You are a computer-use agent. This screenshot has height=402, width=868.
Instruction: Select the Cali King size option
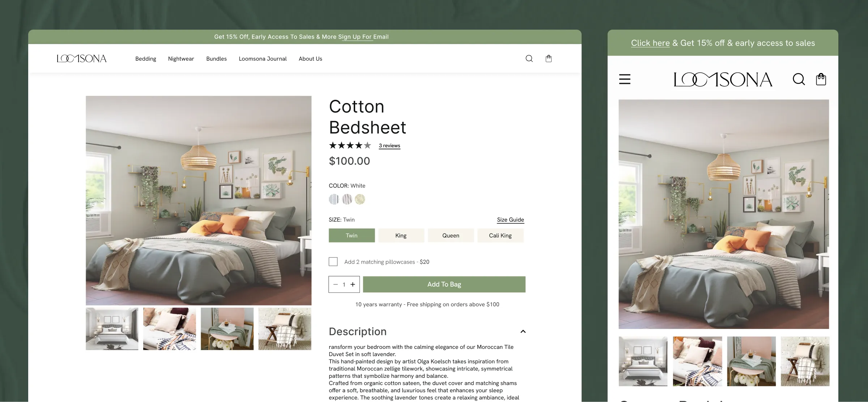pyautogui.click(x=500, y=235)
